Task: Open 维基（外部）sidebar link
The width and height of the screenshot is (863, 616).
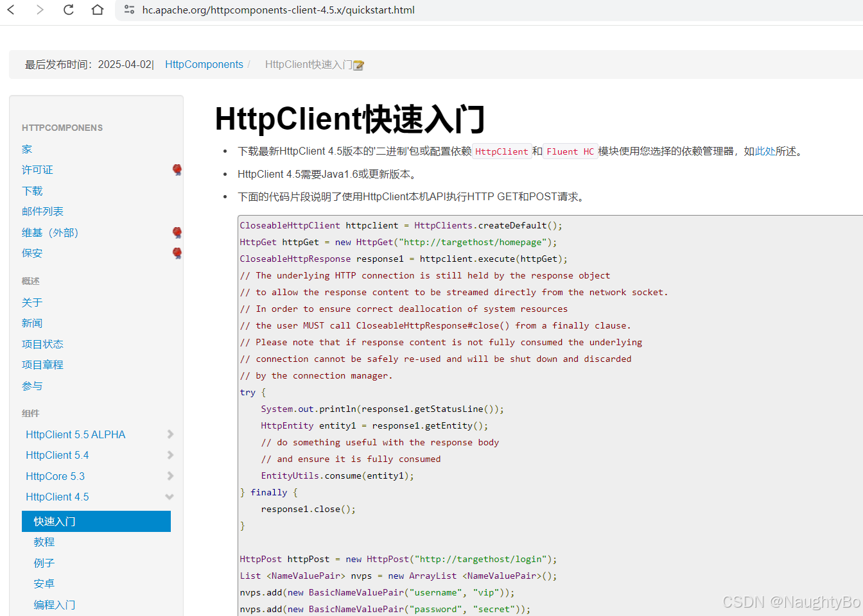Action: 50,232
